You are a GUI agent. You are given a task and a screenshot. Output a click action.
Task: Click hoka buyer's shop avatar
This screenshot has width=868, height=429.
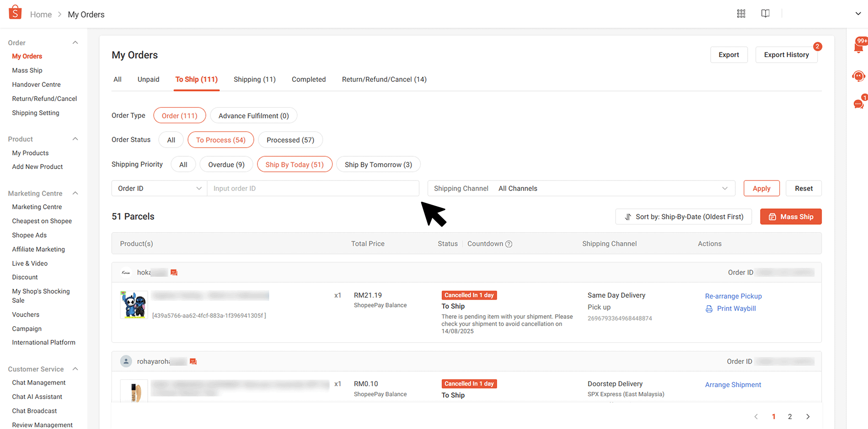click(126, 272)
